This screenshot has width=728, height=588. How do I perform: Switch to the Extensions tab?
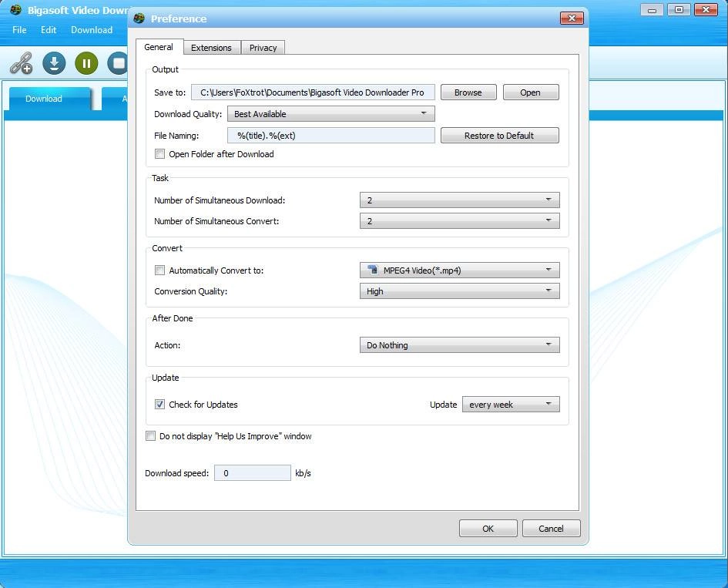tap(211, 47)
